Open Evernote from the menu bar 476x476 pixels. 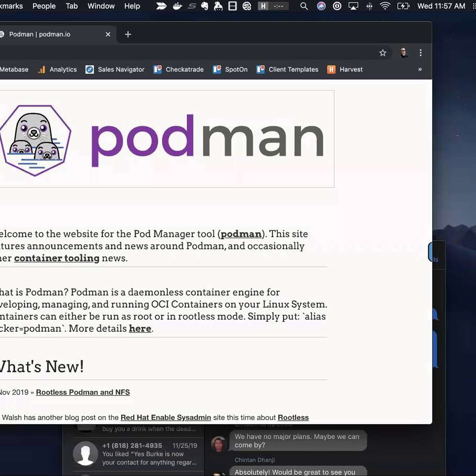coord(205,6)
